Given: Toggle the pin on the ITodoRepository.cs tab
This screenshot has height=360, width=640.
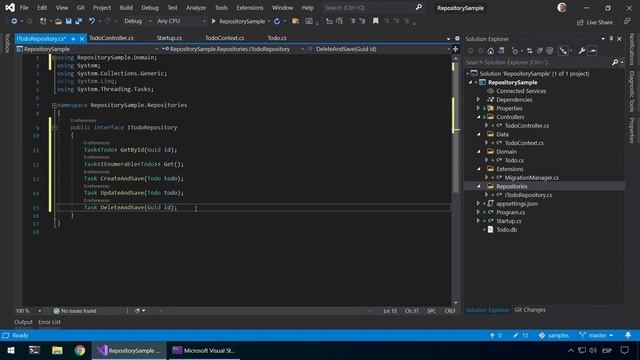Looking at the screenshot, I should pos(73,38).
